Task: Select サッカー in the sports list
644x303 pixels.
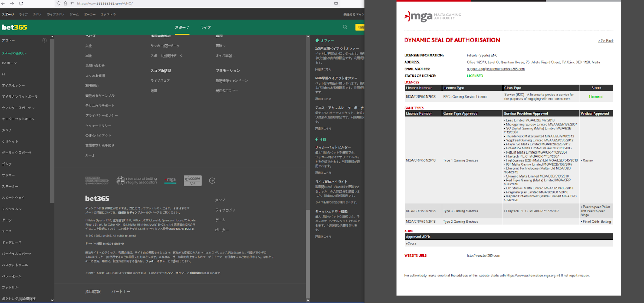Action: point(8,175)
